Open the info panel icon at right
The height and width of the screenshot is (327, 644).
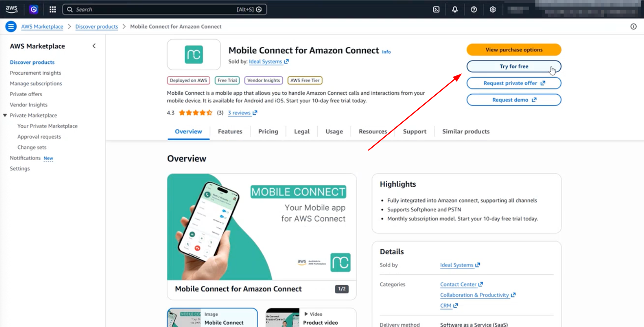(x=633, y=27)
